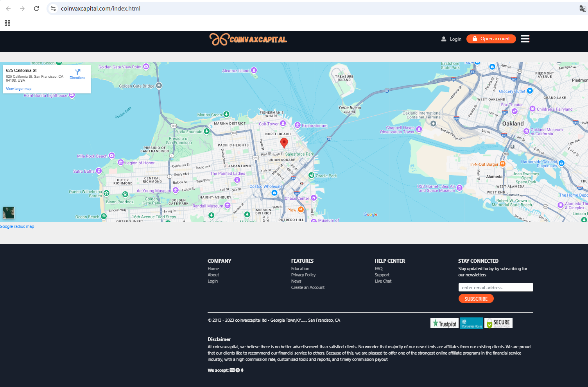The height and width of the screenshot is (387, 588).
Task: Click the browser reload icon
Action: (36, 9)
